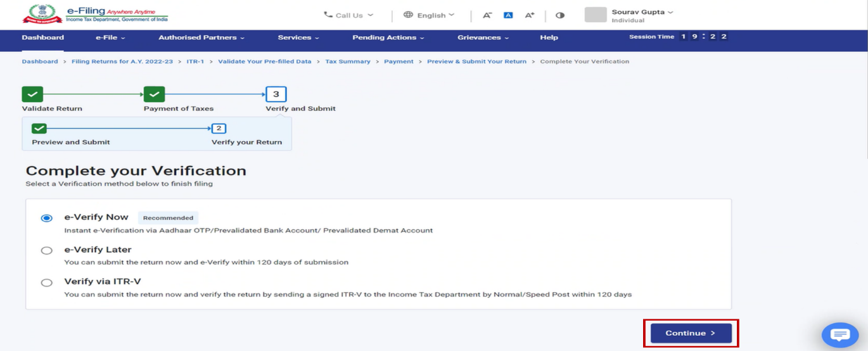Open the English language dropdown
This screenshot has width=868, height=351.
(x=430, y=15)
